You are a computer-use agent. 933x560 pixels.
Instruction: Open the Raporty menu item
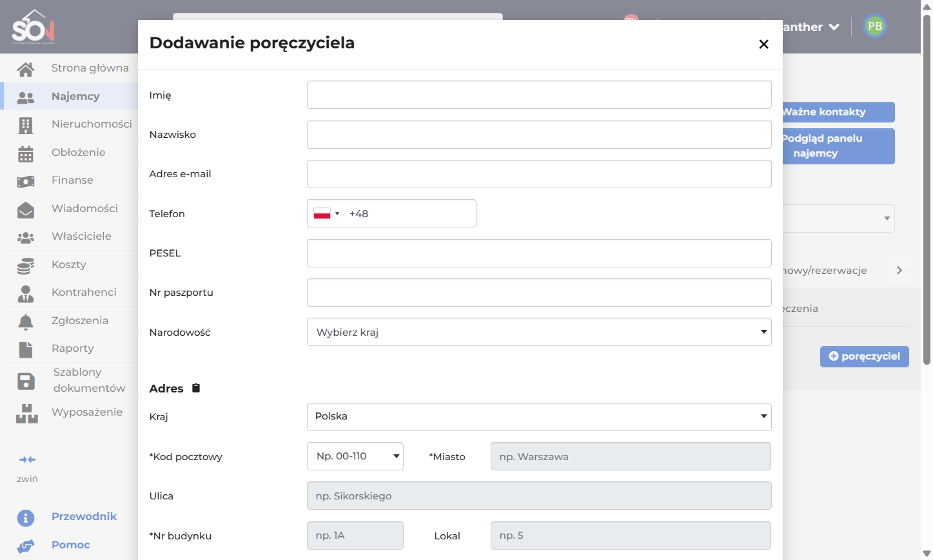coord(73,348)
